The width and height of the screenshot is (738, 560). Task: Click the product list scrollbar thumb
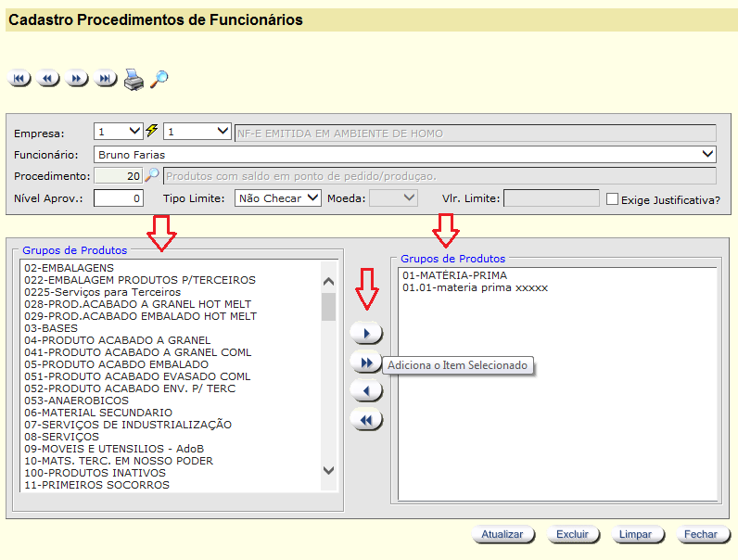point(328,307)
